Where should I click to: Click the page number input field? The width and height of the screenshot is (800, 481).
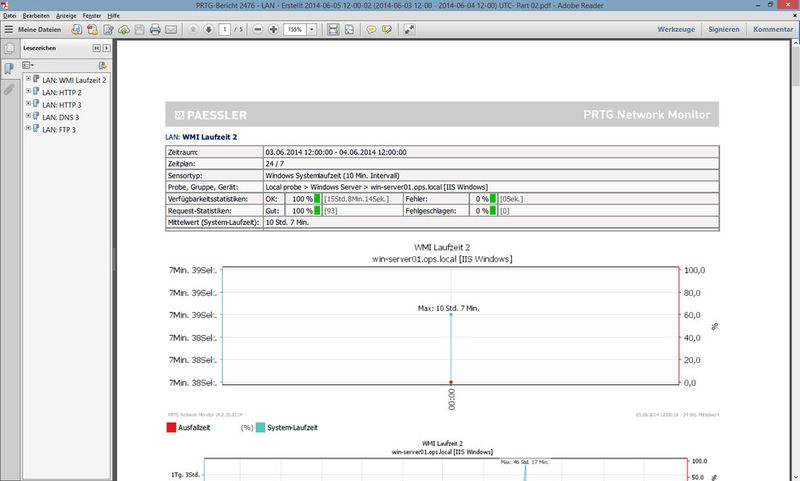pyautogui.click(x=226, y=30)
